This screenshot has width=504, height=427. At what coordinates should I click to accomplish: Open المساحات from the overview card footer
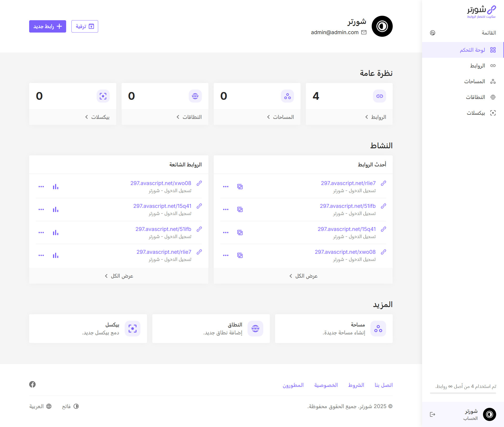pos(280,117)
